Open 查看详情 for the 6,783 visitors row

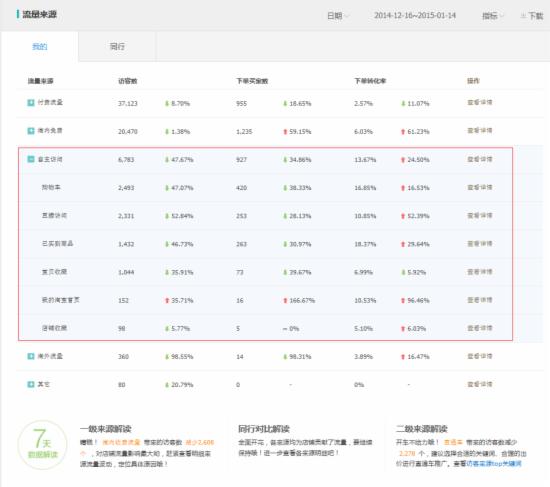(479, 159)
